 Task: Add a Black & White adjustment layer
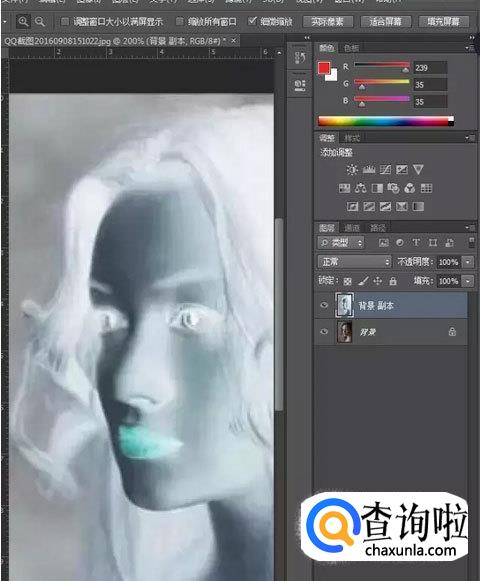377,188
